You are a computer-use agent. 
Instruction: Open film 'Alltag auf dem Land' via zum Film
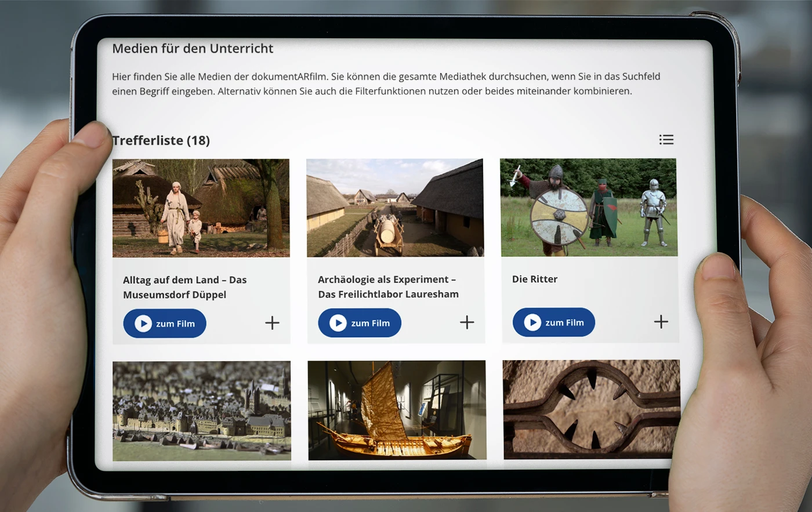[165, 324]
